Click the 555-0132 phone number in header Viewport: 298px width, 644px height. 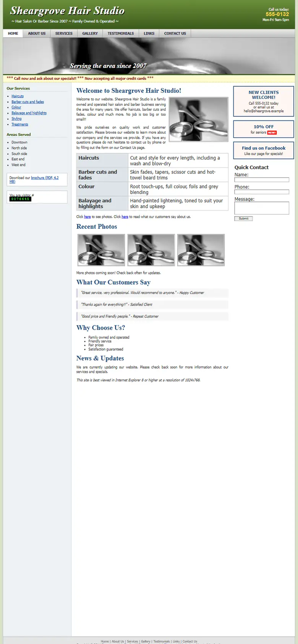[277, 14]
